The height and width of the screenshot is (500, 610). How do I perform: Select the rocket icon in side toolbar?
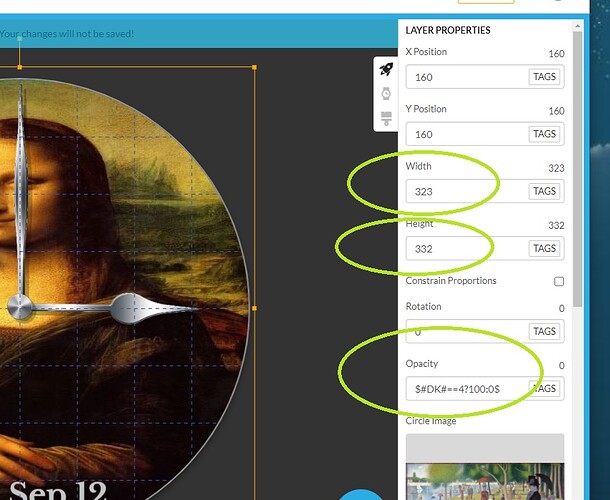pyautogui.click(x=386, y=69)
